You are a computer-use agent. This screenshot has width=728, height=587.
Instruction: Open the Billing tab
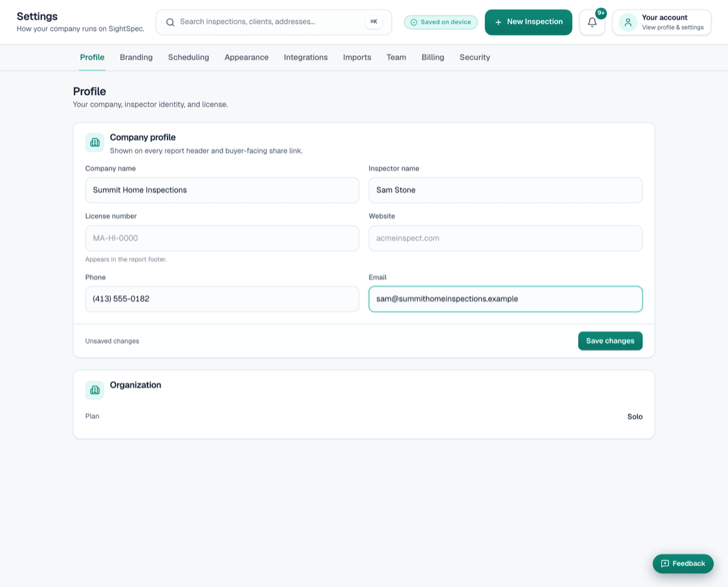coord(433,57)
